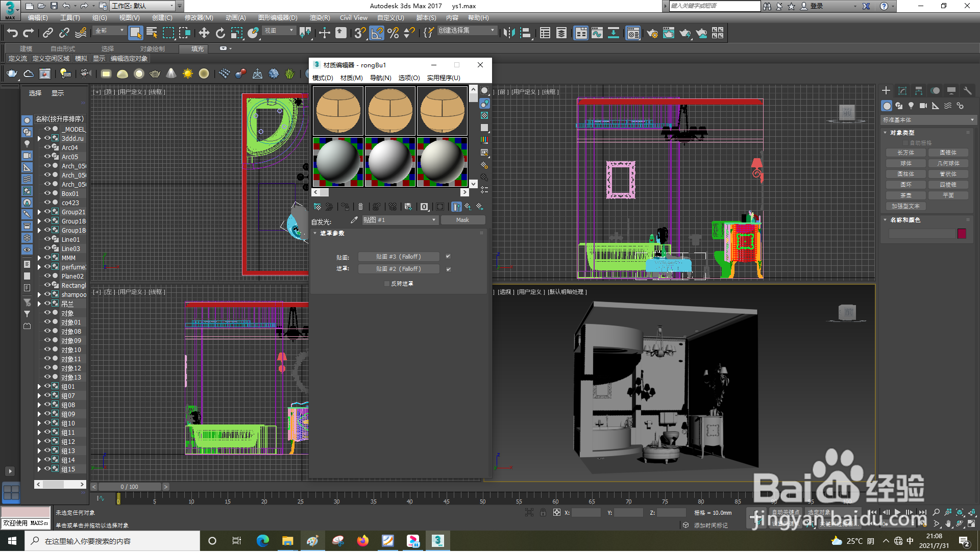Select the Move tool icon
The height and width of the screenshot is (552, 980).
click(204, 33)
